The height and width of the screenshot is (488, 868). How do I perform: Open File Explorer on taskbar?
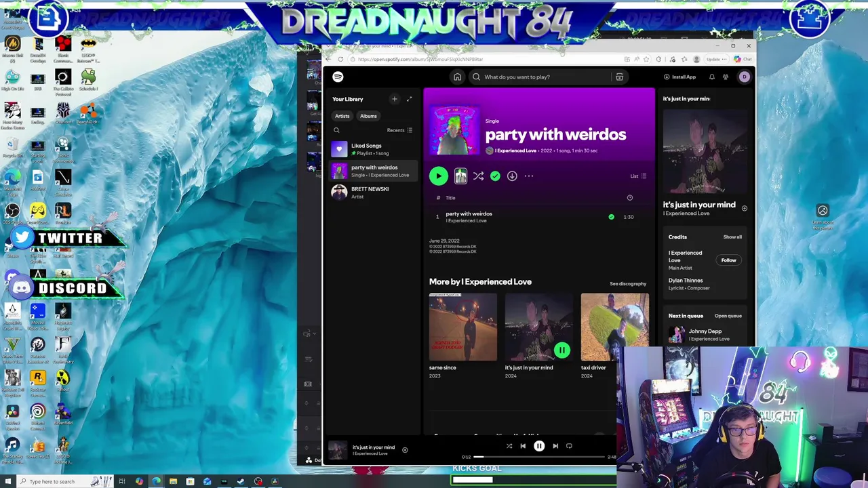click(x=173, y=481)
